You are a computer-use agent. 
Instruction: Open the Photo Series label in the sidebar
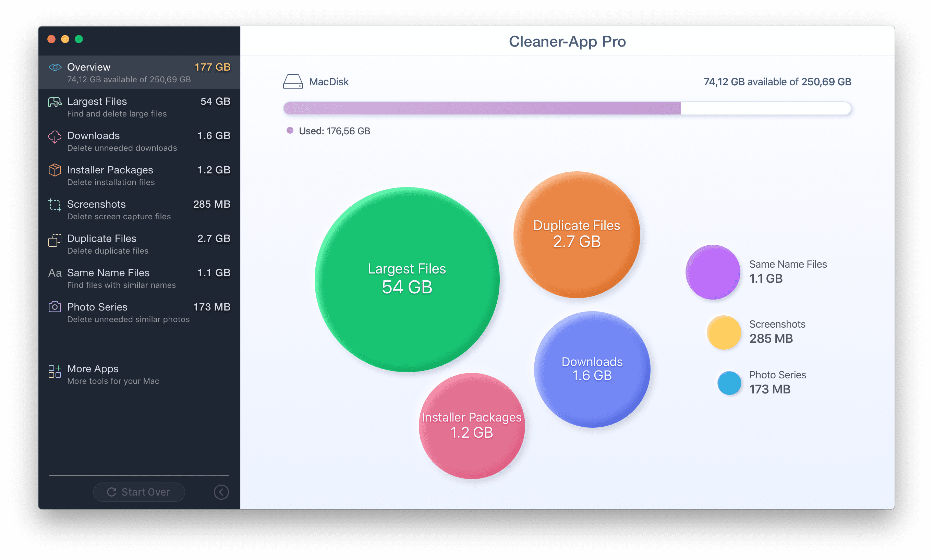click(97, 307)
